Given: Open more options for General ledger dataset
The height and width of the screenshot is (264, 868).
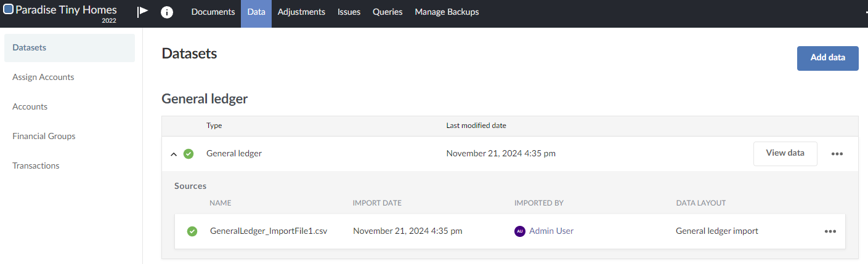Looking at the screenshot, I should pos(837,154).
